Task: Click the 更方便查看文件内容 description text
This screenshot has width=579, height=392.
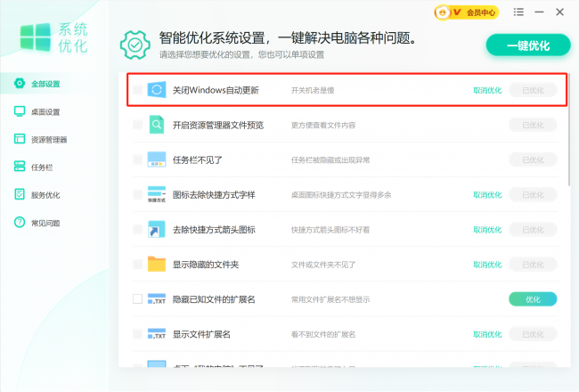Action: coord(323,126)
